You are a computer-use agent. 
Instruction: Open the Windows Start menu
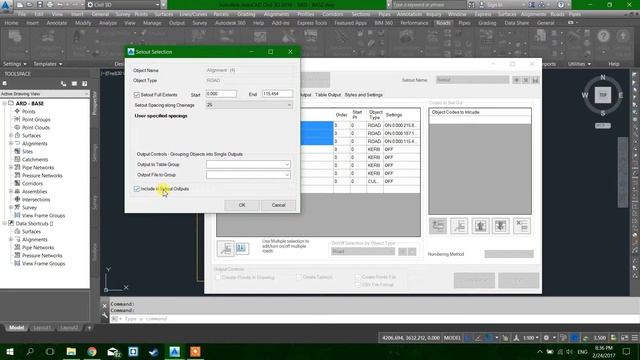pyautogui.click(x=10, y=351)
